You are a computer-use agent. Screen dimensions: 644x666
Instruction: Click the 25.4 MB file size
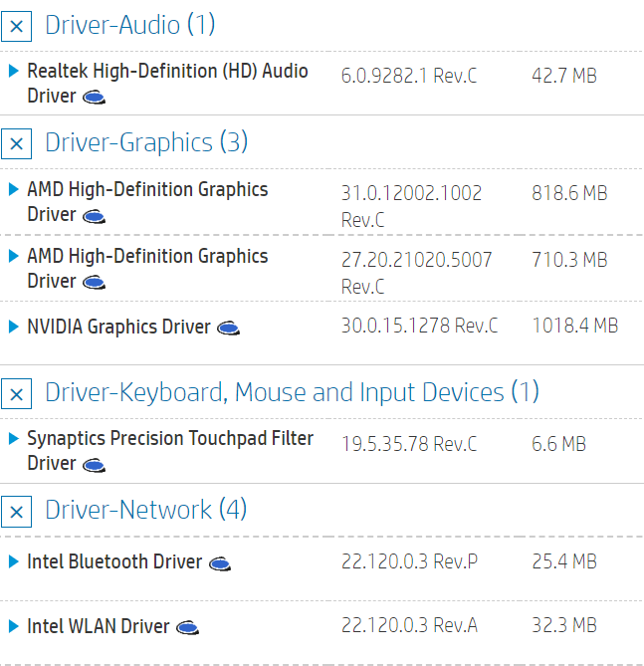point(564,561)
